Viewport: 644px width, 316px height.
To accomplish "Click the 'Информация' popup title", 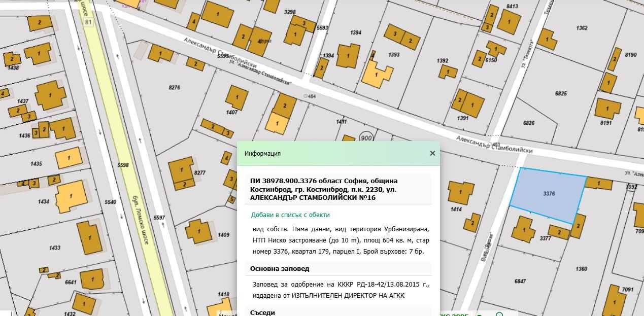I will click(x=262, y=153).
